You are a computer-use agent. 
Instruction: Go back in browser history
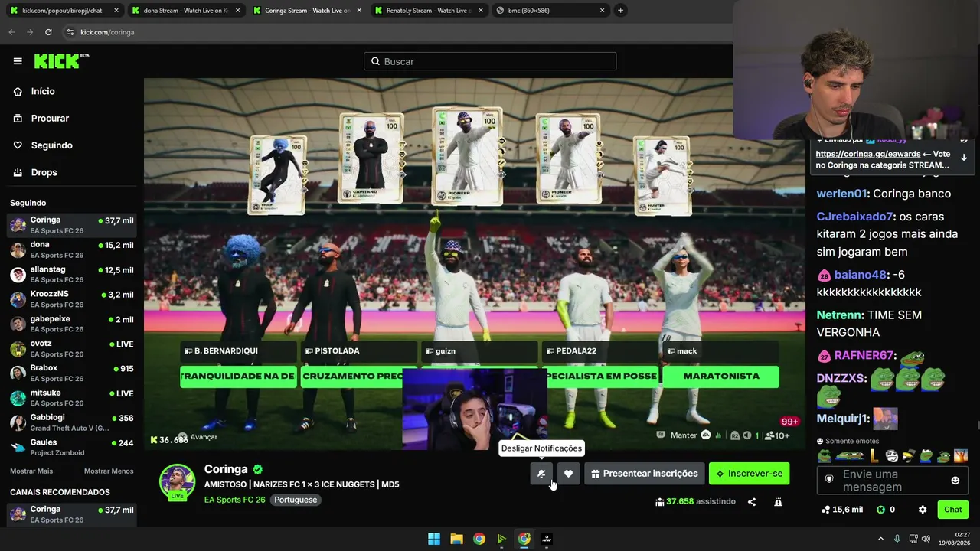(11, 32)
